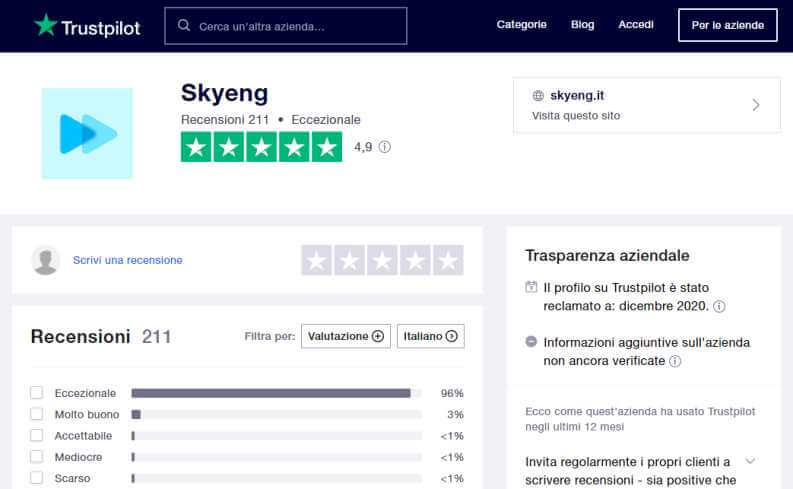Rate five stars in the review widget
The image size is (793, 489).
click(x=448, y=260)
